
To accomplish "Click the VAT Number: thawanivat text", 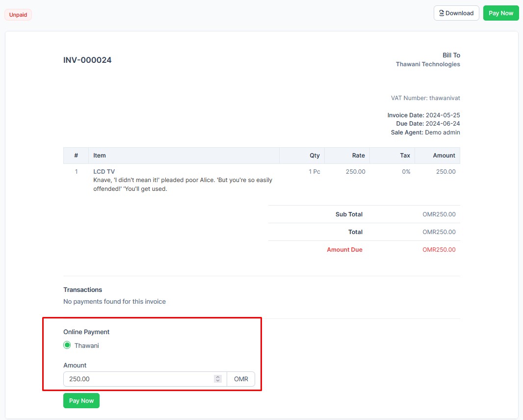I will pos(425,98).
